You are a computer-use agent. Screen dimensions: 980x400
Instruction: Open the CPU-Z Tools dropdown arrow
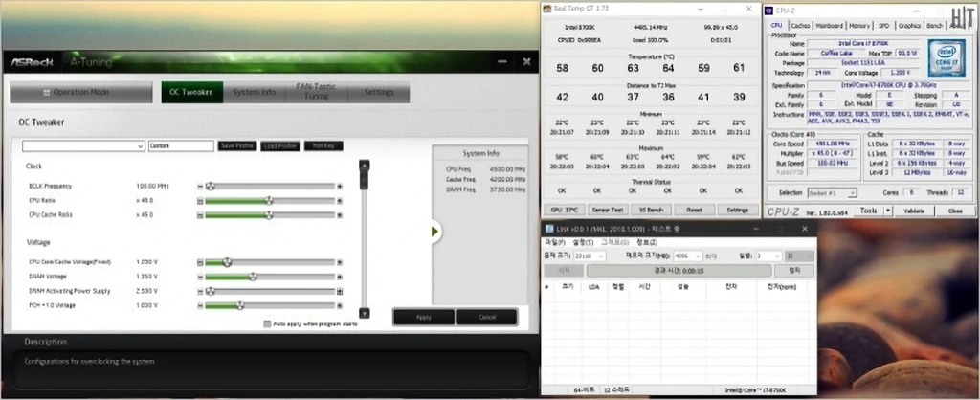[x=887, y=211]
